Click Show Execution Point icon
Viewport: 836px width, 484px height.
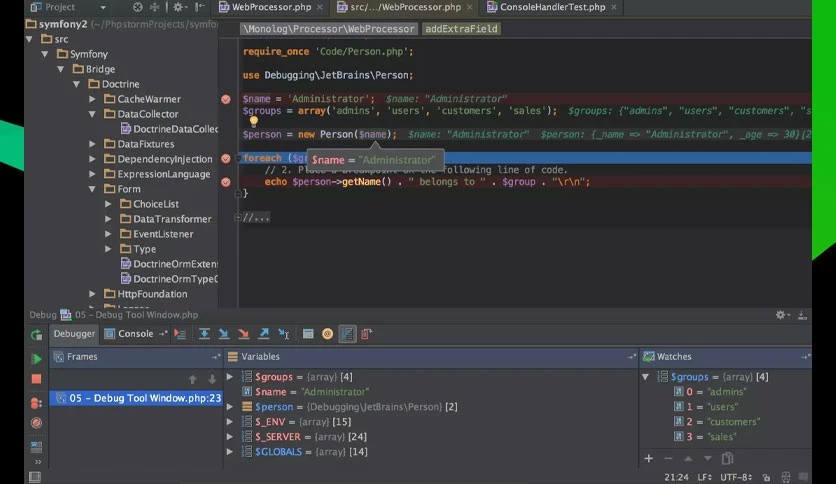180,334
